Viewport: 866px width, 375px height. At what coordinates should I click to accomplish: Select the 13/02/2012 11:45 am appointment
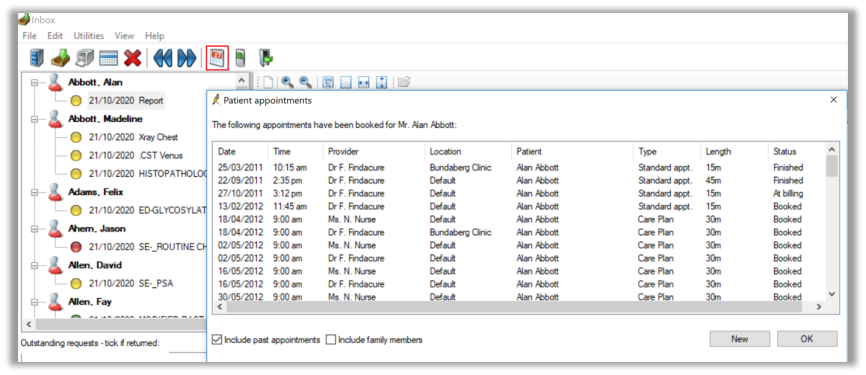coord(520,206)
